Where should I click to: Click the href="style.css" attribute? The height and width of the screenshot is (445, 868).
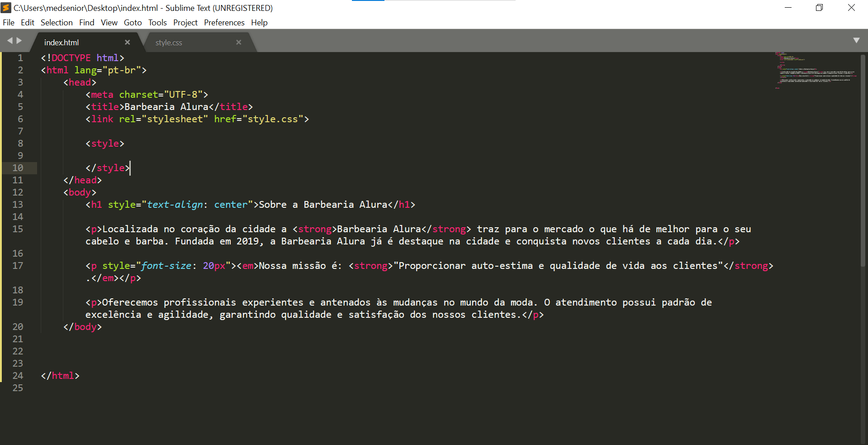click(259, 119)
